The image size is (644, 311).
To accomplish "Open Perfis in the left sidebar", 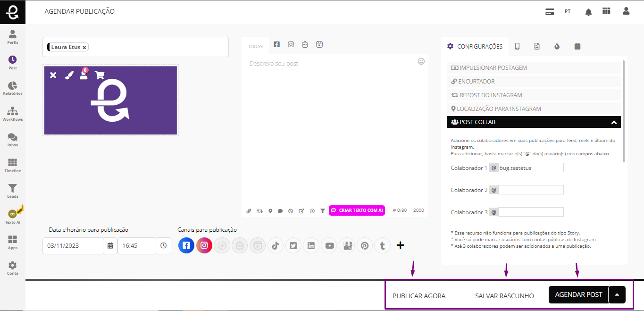I will 13,37.
